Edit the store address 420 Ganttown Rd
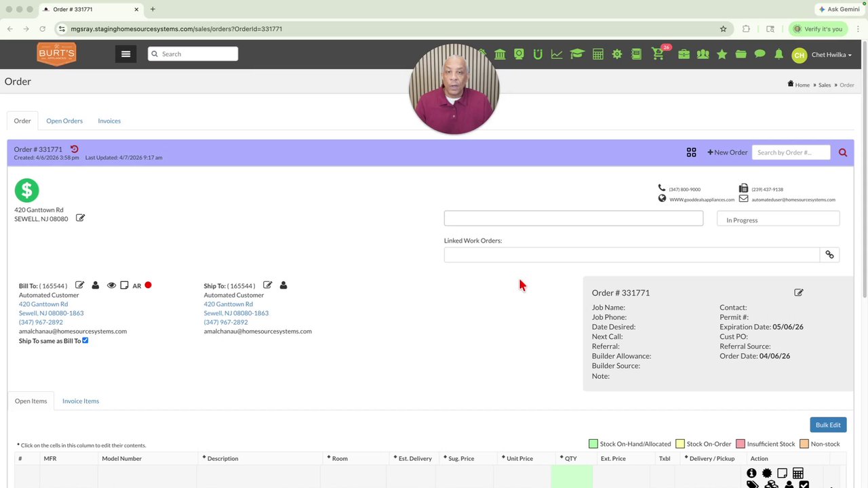Screen dimensions: 868x488 [x=80, y=218]
